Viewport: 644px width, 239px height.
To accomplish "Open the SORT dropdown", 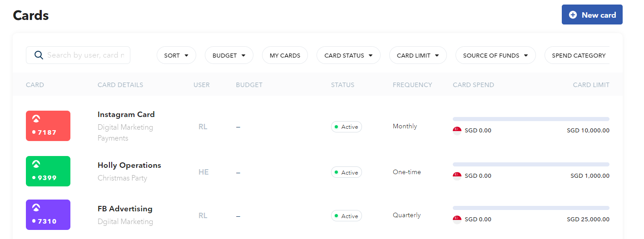I will tap(176, 55).
